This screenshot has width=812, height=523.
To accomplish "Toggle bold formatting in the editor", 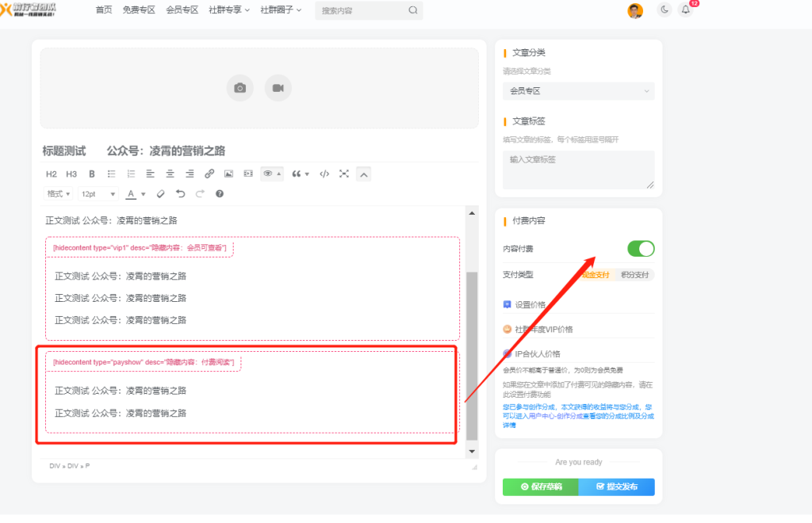I will 91,174.
